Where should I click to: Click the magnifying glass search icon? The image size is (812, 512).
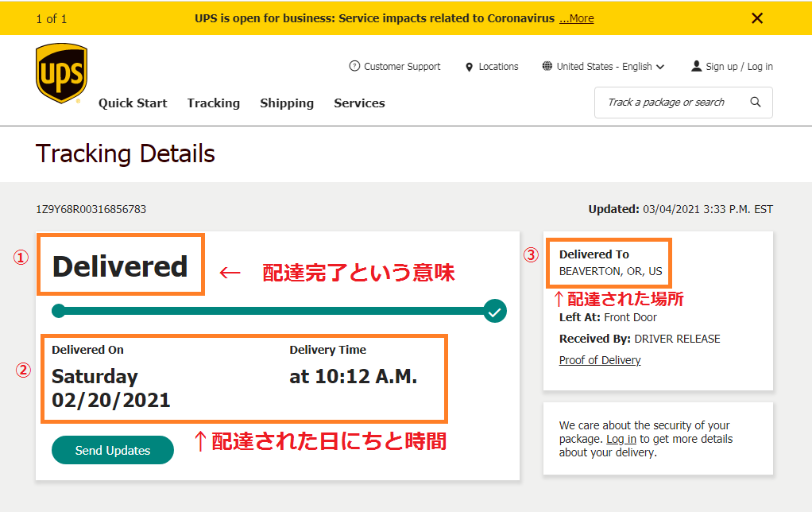(x=756, y=102)
